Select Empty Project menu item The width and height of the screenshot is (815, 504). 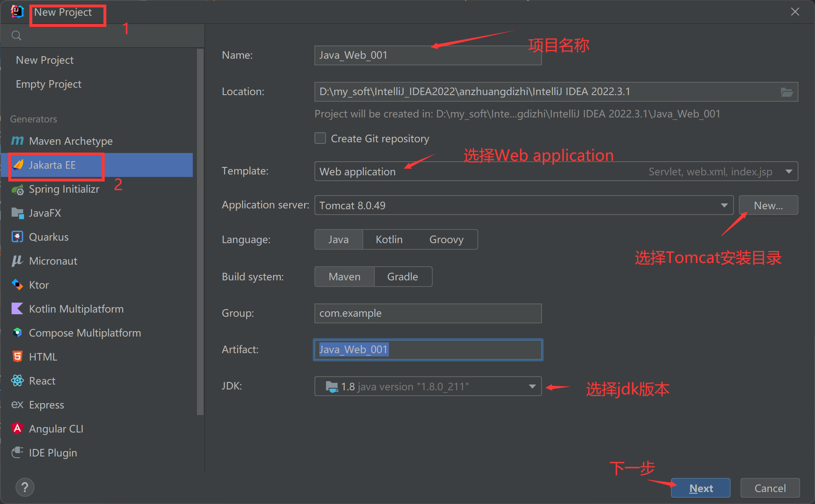pos(49,84)
